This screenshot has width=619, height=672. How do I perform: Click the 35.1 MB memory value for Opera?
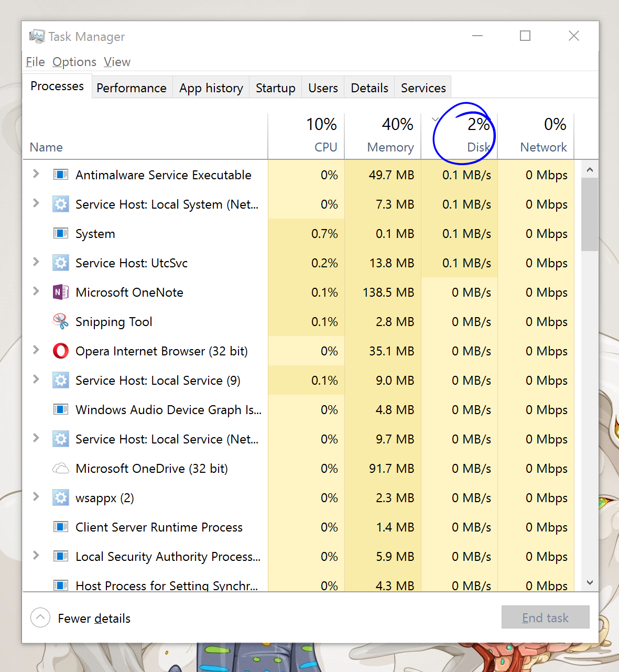392,351
